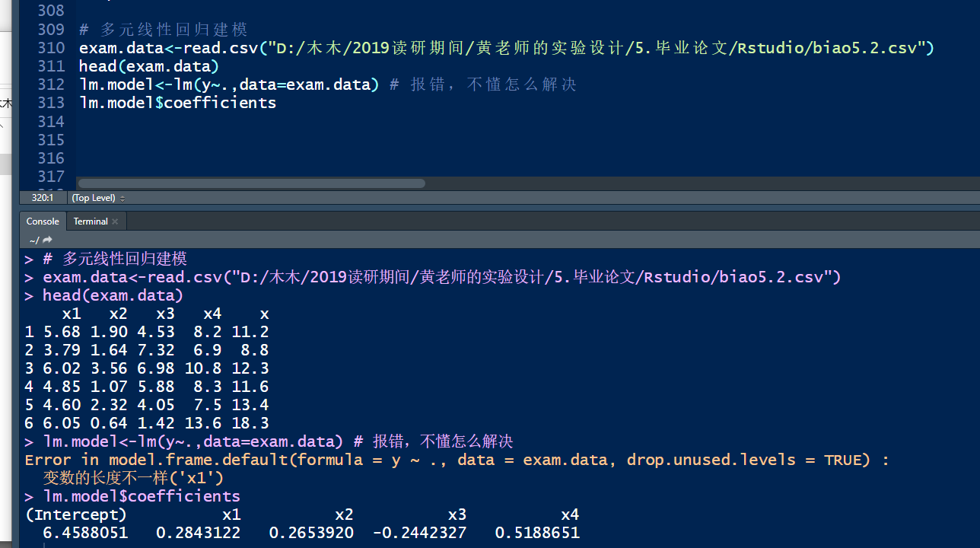Click row 3 of the exam.data output

pos(145,368)
